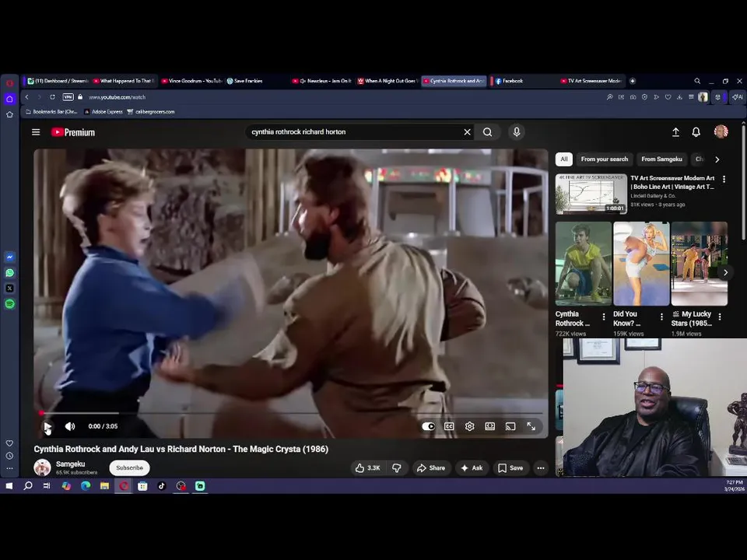Switch to Vince Goodrum YouTube tab
Viewport: 747px width, 560px height.
click(191, 81)
